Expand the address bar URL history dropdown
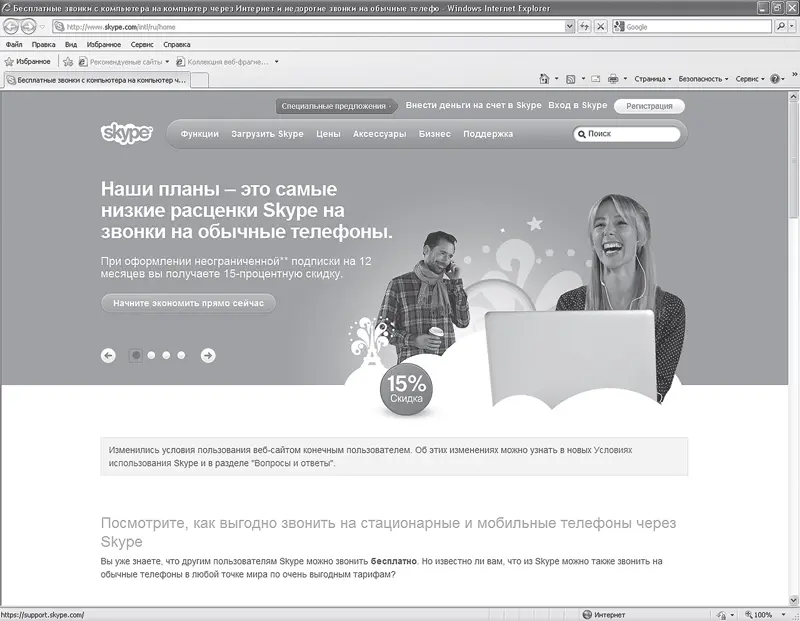This screenshot has width=800, height=621. pyautogui.click(x=570, y=27)
